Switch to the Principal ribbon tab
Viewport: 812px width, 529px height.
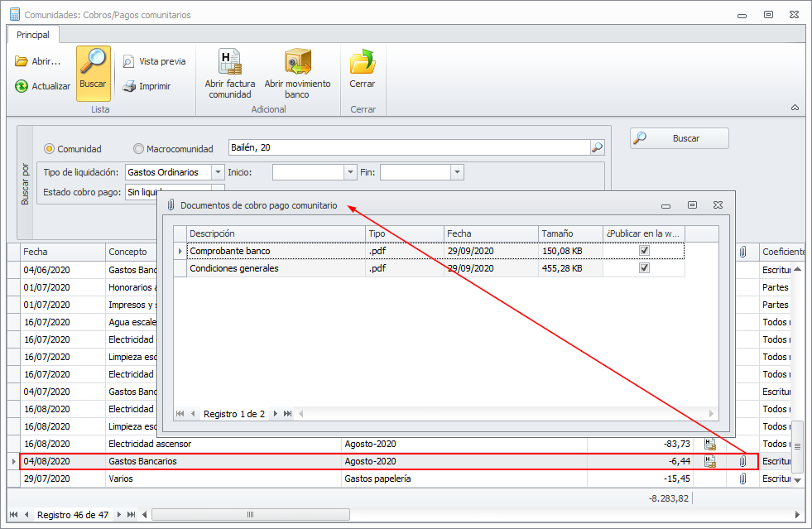tap(33, 35)
